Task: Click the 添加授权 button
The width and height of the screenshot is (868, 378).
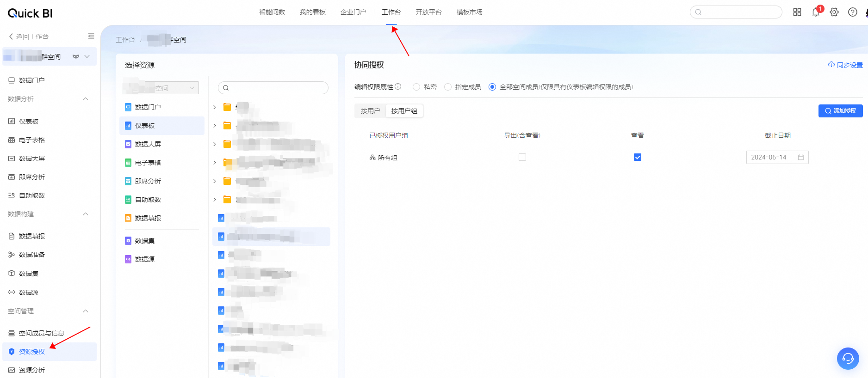Action: coord(840,111)
